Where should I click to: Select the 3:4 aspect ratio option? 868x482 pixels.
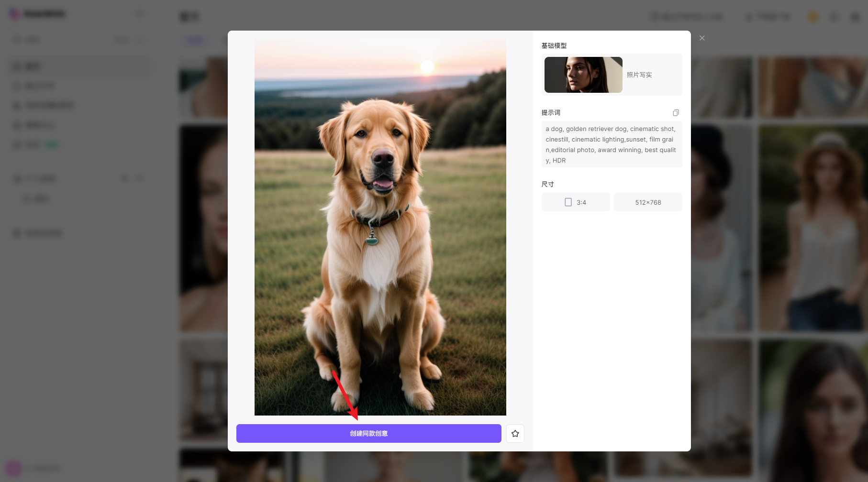pos(576,202)
